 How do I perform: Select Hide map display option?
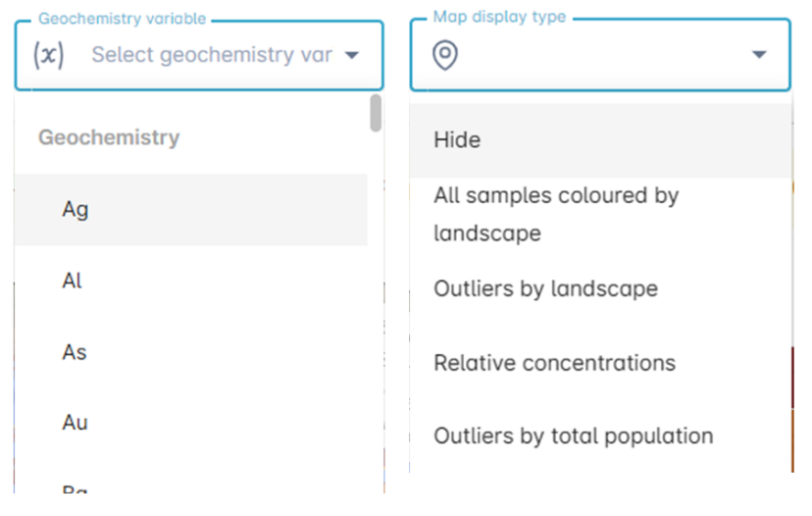[600, 140]
